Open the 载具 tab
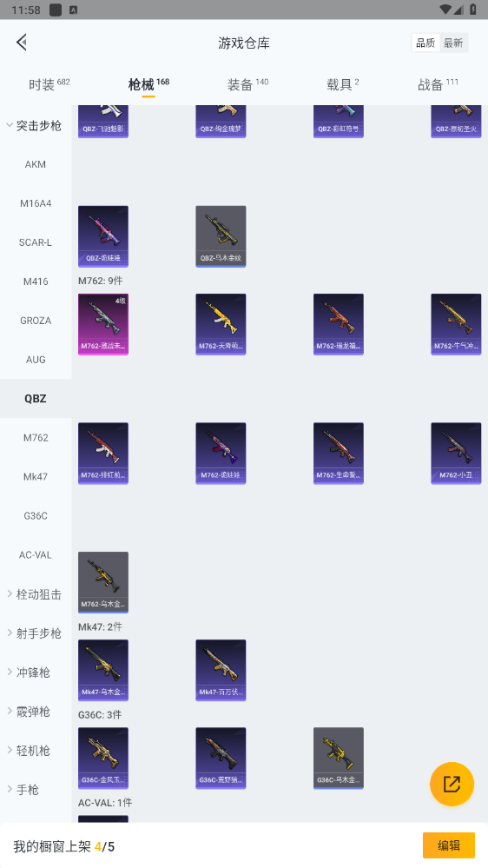The width and height of the screenshot is (488, 868). [342, 84]
